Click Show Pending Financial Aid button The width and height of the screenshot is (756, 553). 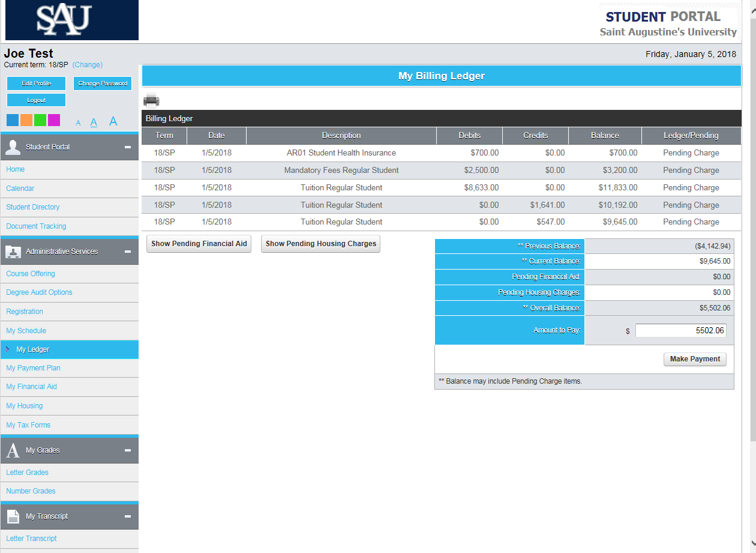click(199, 244)
